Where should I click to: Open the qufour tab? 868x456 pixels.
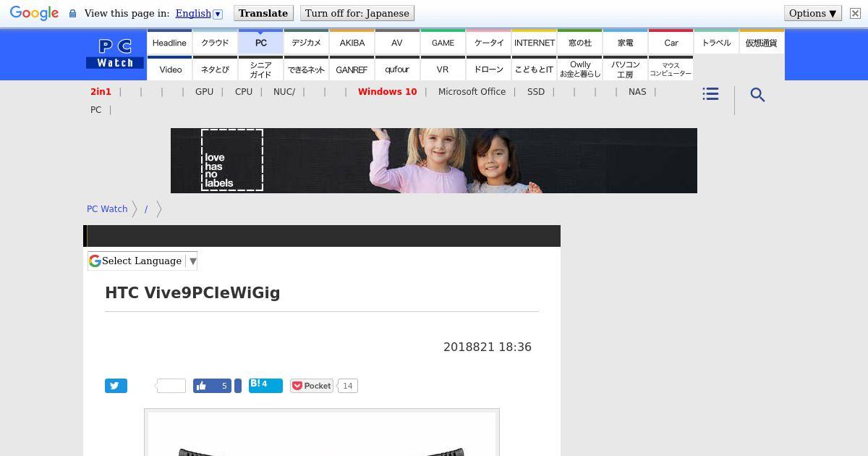(397, 69)
